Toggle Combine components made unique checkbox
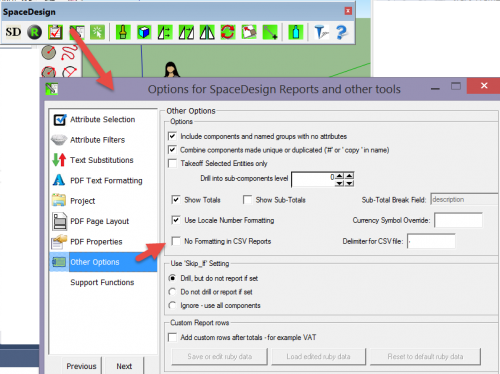This screenshot has width=500, height=374. pyautogui.click(x=172, y=150)
